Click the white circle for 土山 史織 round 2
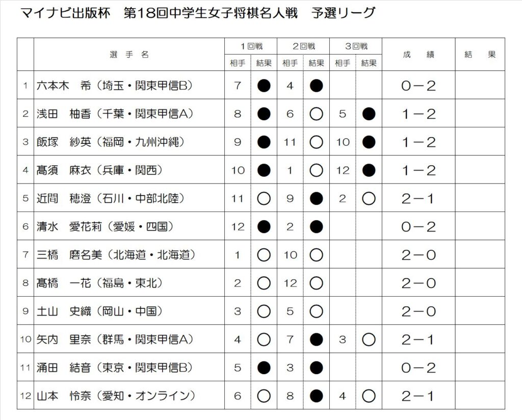This screenshot has width=522, height=420. point(316,311)
